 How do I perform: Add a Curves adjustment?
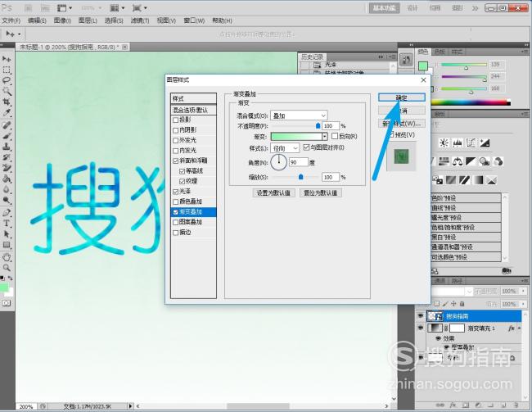point(471,143)
